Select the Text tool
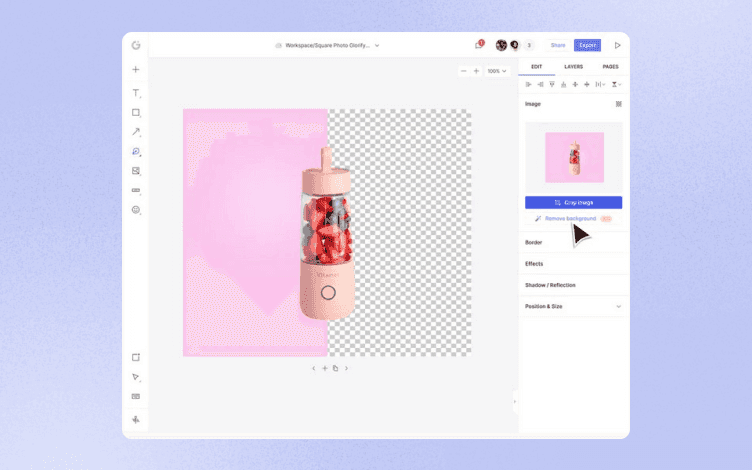Screen dimensions: 752x470 (x=136, y=93)
